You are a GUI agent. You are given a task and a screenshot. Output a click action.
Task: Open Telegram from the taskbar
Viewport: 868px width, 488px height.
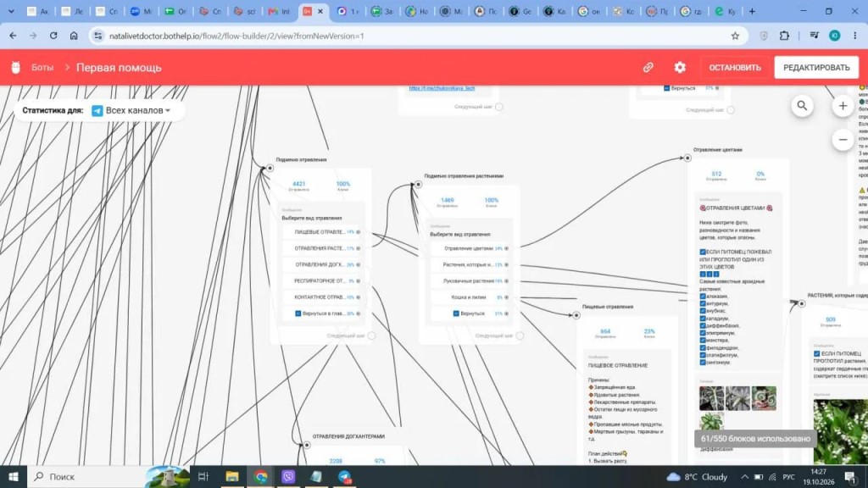pos(345,476)
